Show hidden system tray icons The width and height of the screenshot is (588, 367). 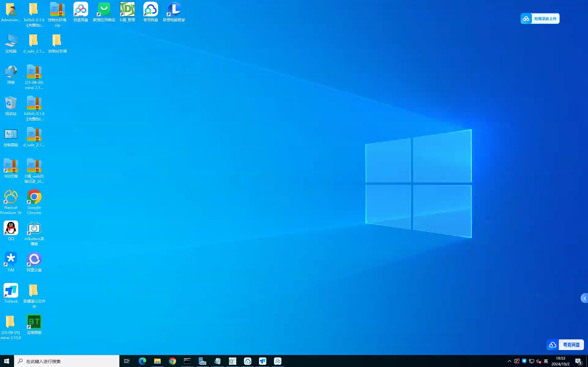(x=509, y=361)
